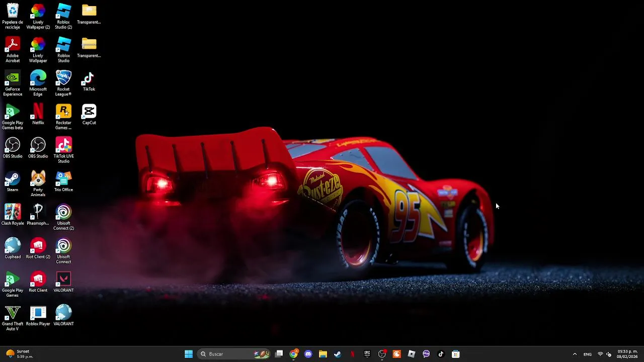644x362 pixels.
Task: Click the Cuphead desktop icon
Action: pos(13,249)
